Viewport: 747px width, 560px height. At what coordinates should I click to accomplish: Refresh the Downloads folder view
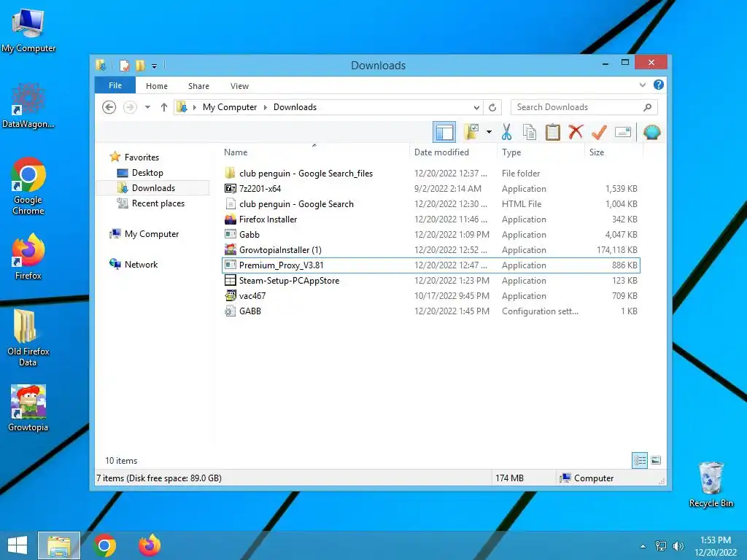pos(492,107)
